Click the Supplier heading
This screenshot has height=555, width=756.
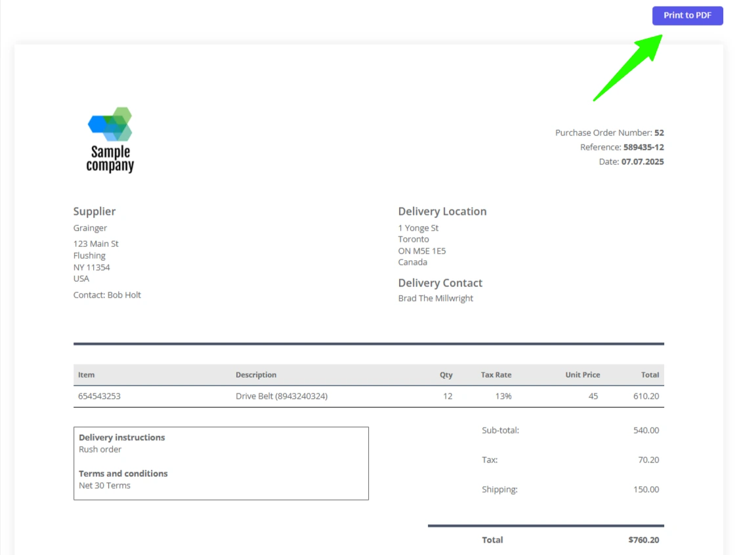point(94,211)
